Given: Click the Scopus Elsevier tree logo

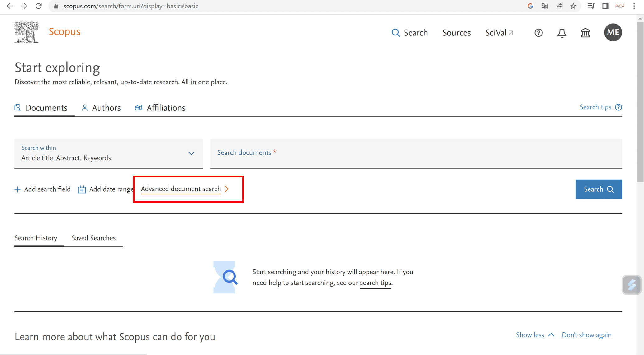Looking at the screenshot, I should [26, 32].
